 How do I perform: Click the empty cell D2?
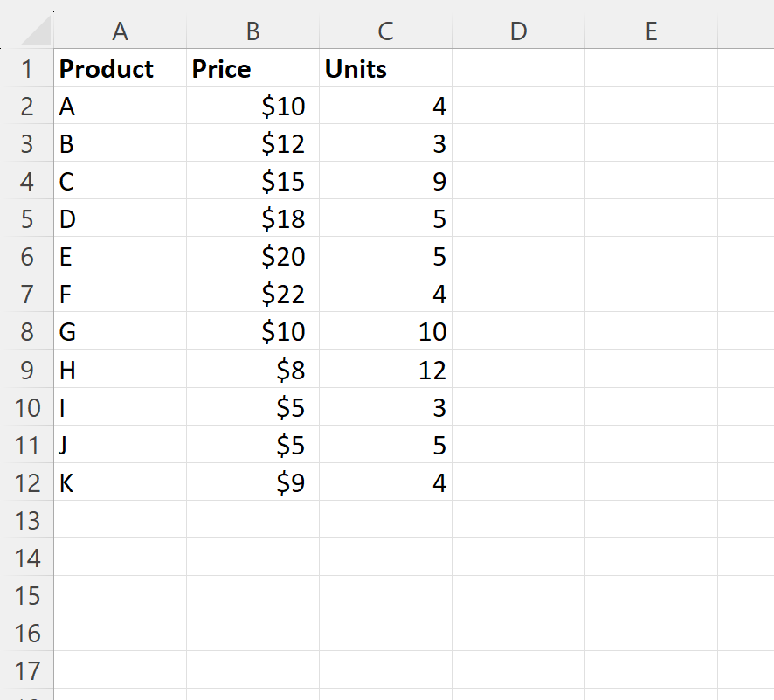coord(518,106)
